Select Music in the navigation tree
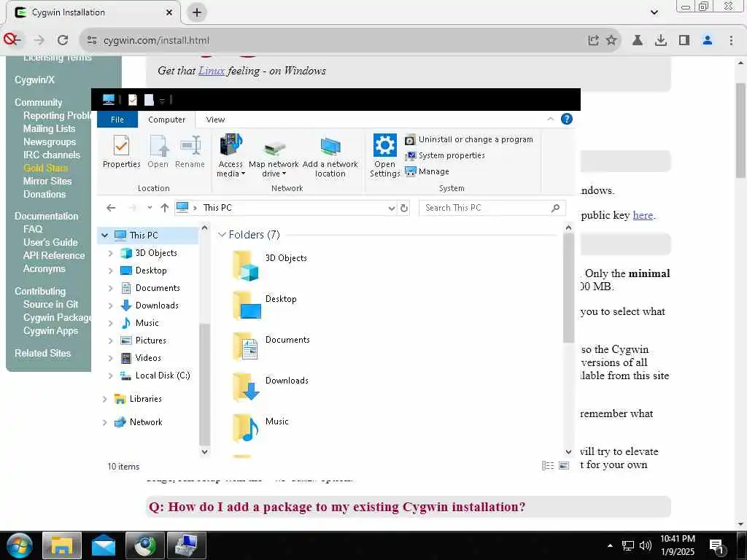 [139, 323]
